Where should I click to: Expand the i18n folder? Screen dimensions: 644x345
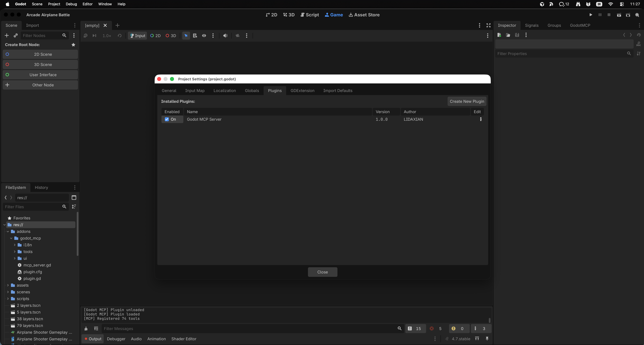[15, 245]
